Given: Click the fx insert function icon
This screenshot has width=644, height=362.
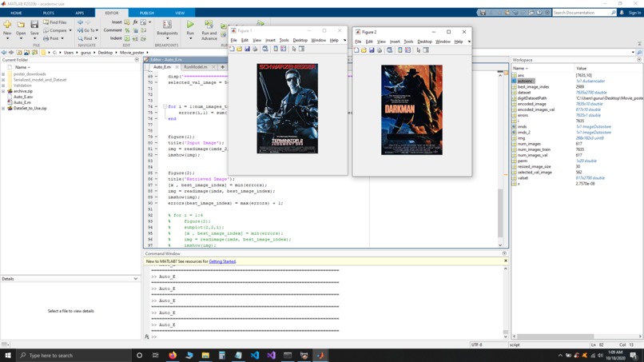Looking at the screenshot, I should tap(135, 22).
